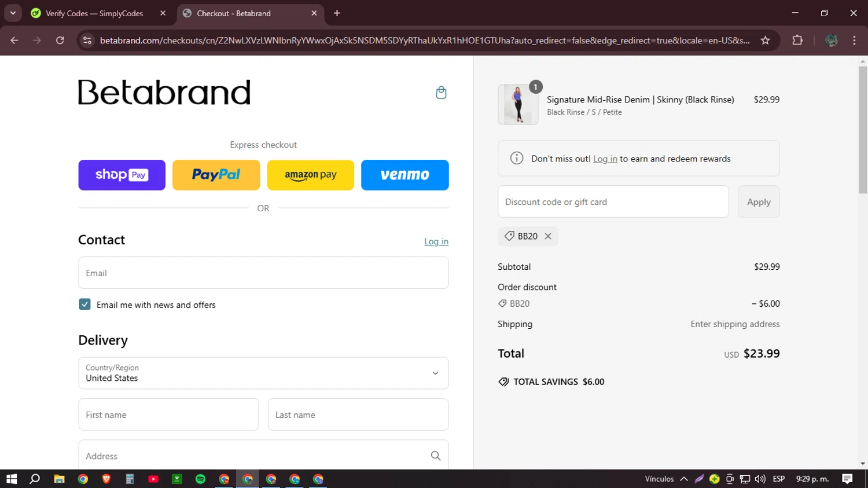The height and width of the screenshot is (488, 868).
Task: Bookmark this page with the star icon
Action: coord(766,41)
